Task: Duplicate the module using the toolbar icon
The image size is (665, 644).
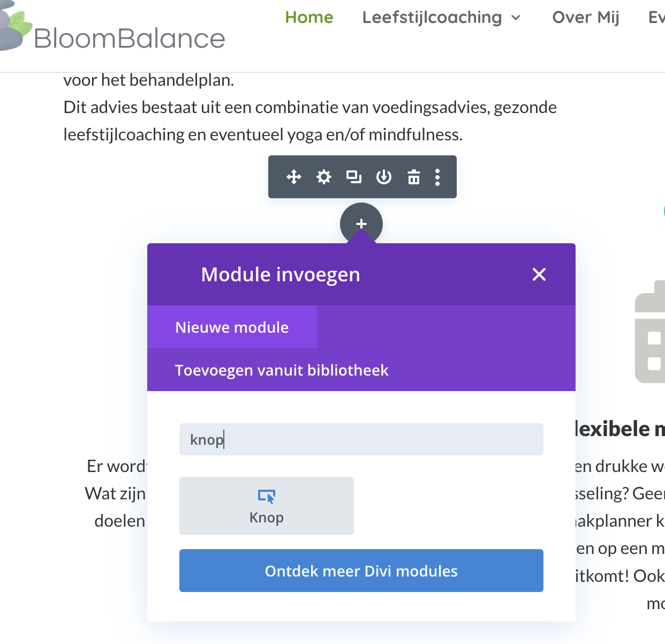Action: click(354, 177)
